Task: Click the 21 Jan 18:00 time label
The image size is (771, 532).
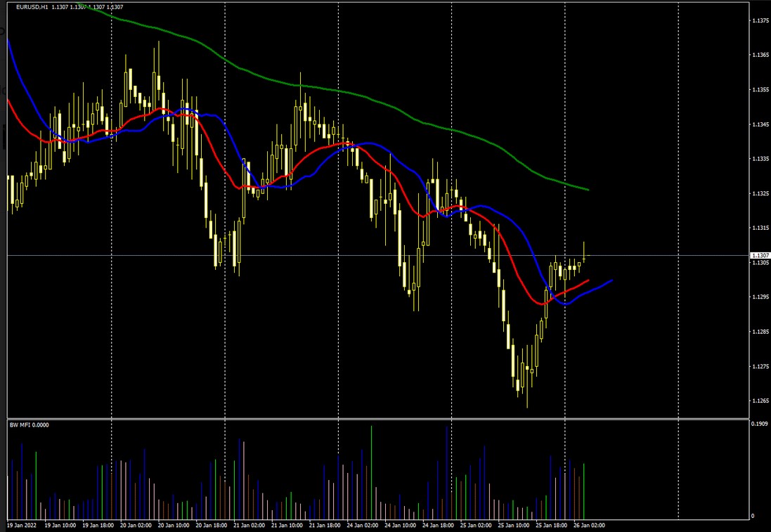Action: [x=325, y=525]
